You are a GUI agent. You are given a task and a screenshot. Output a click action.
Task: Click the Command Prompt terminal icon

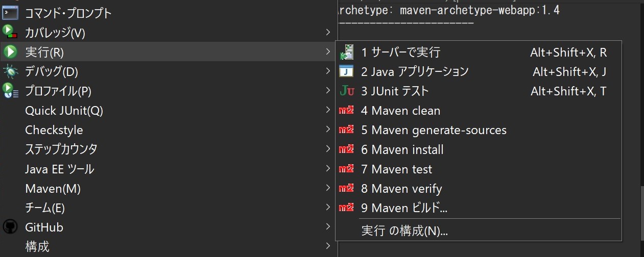click(10, 13)
